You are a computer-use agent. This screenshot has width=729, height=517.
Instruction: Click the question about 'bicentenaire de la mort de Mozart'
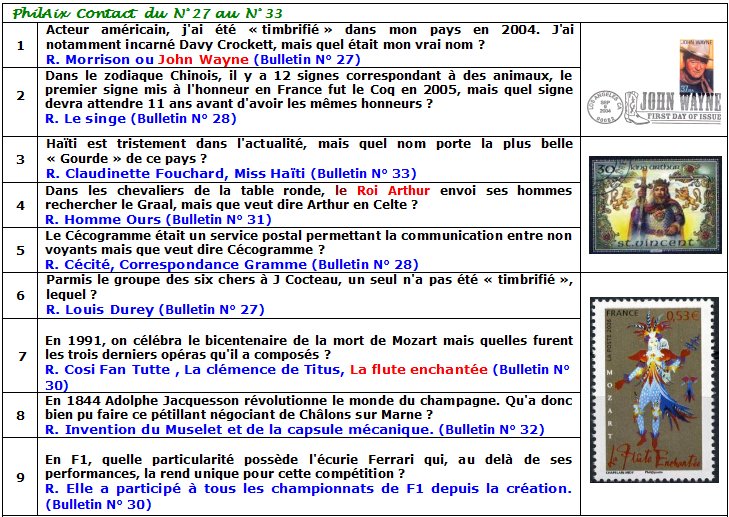tap(309, 347)
